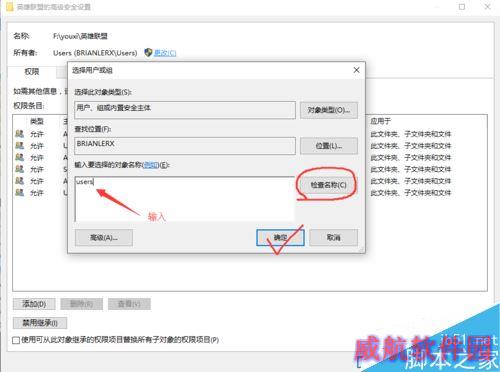Click the BRIANLERX location field
Screen dimensions: 500x372
185,146
